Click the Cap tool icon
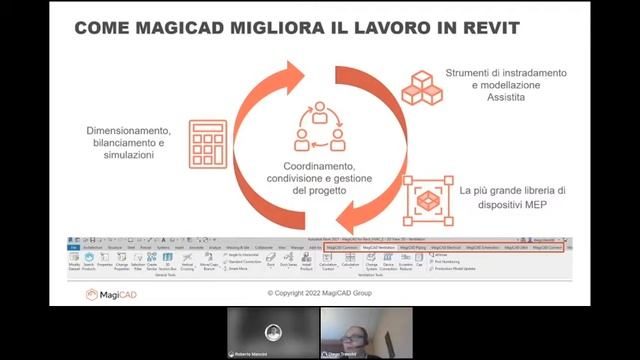This screenshot has height=360, width=640. point(419,260)
